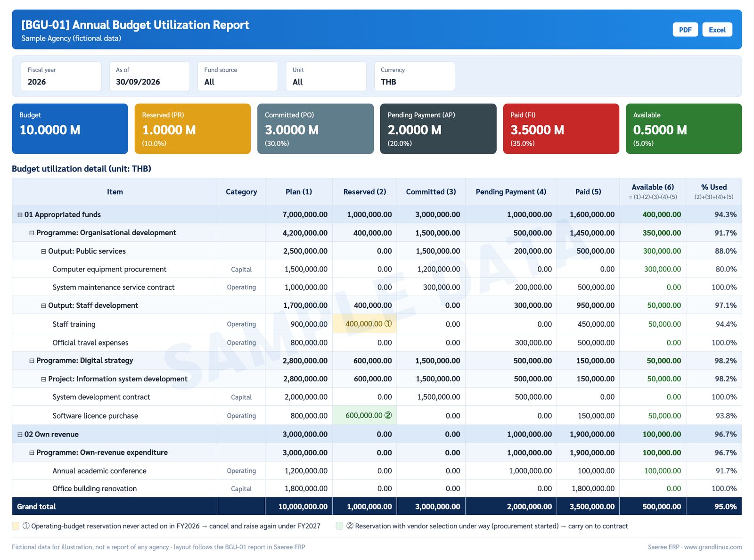Collapse Output: Public services group

point(43,251)
